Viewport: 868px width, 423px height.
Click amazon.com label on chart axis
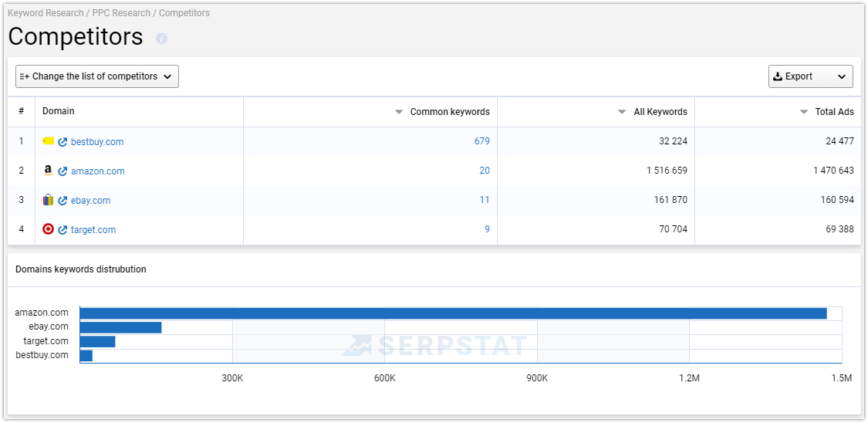point(42,313)
